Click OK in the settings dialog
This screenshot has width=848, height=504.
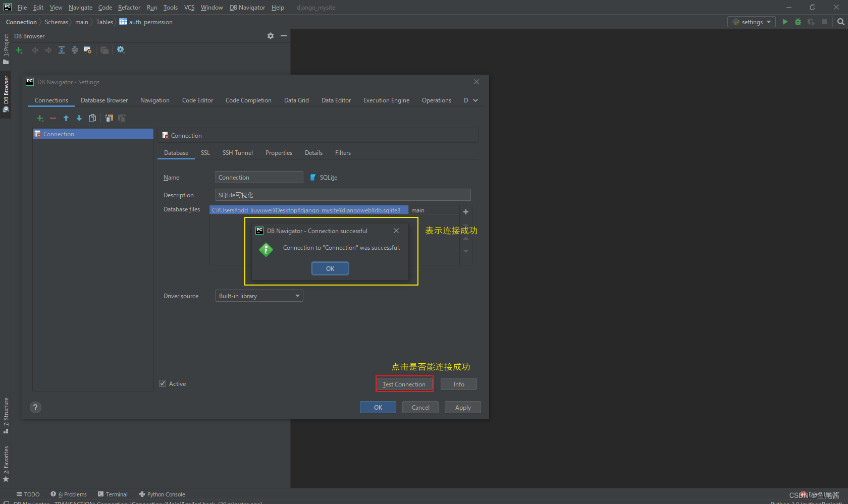pyautogui.click(x=378, y=407)
